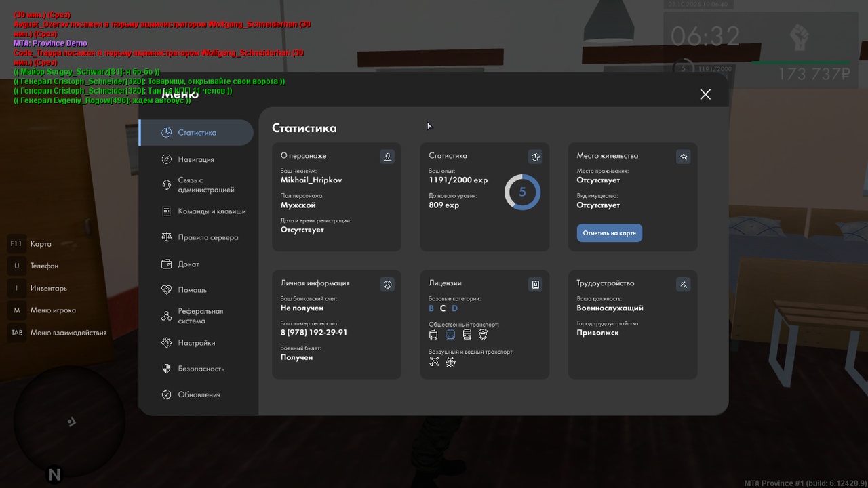Click the house icon on Место жительства card

coord(684,157)
